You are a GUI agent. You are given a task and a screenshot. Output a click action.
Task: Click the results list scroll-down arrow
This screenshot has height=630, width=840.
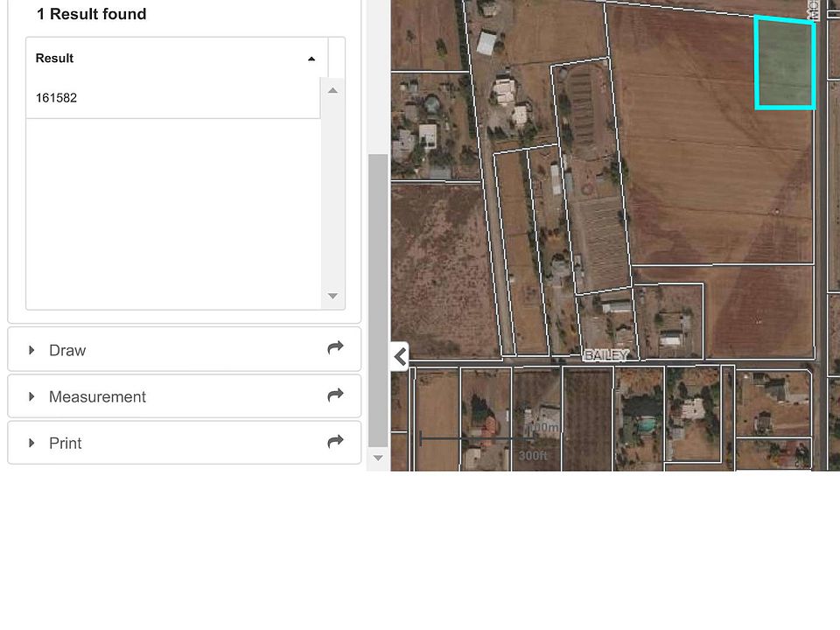pos(332,297)
